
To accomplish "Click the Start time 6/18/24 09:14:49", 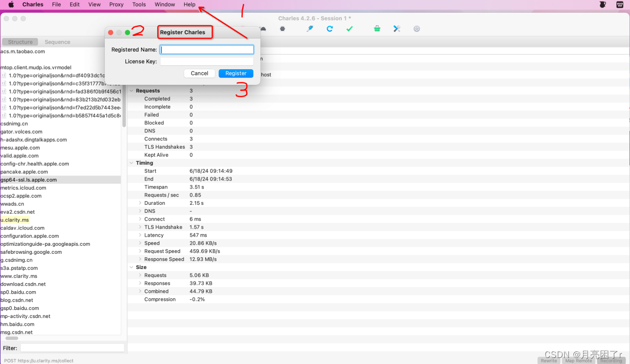I will pyautogui.click(x=211, y=171).
